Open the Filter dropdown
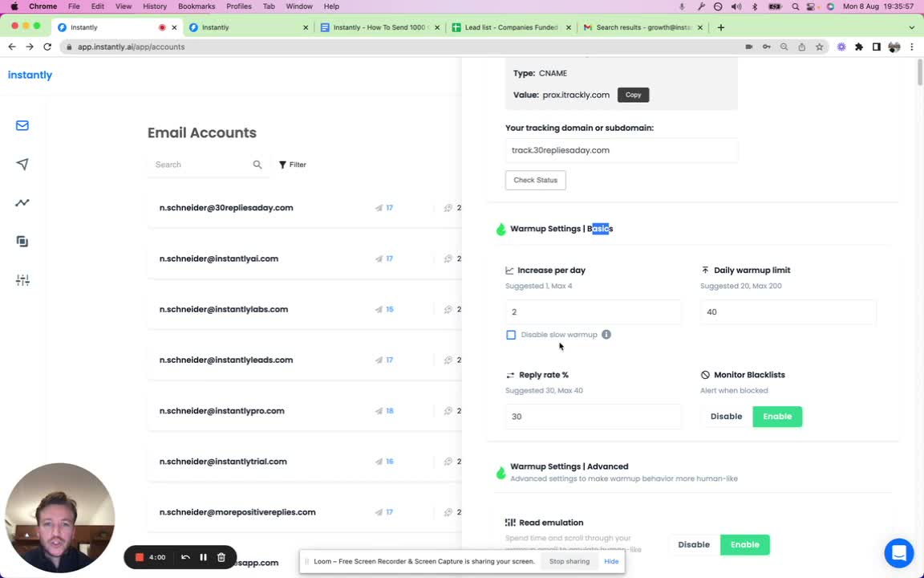Viewport: 924px width, 578px height. click(292, 165)
